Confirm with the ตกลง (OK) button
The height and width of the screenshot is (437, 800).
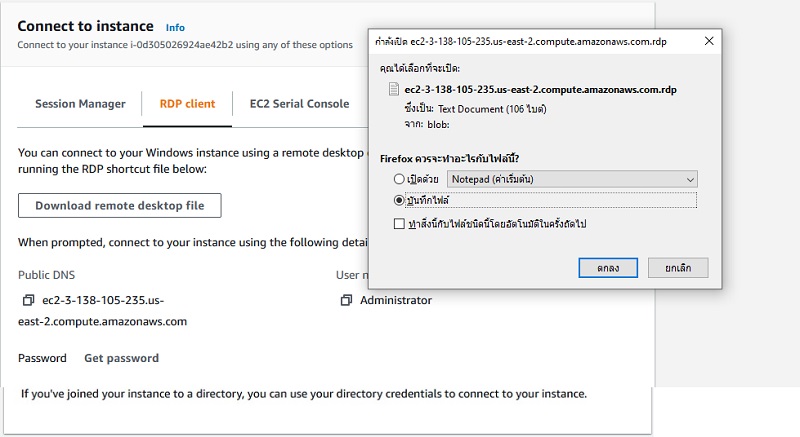[608, 268]
